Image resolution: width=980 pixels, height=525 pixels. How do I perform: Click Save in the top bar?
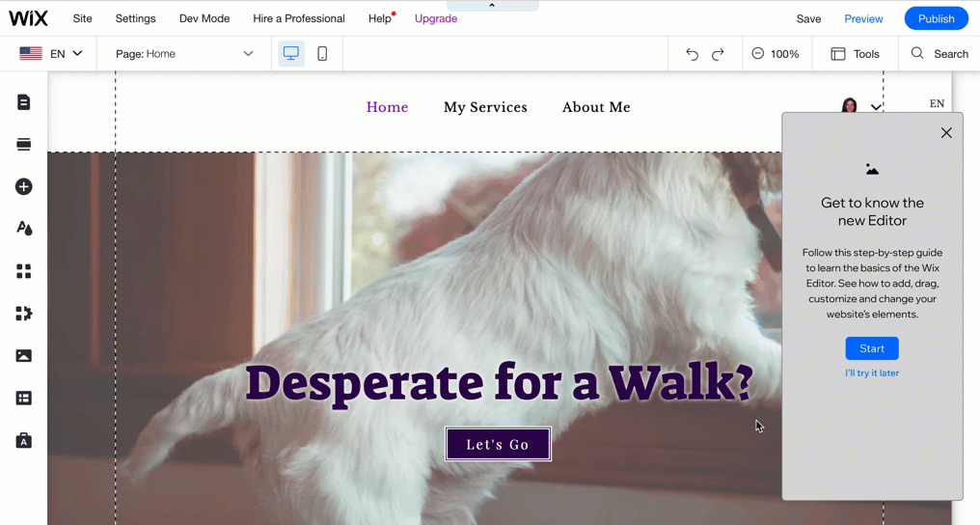click(x=808, y=18)
